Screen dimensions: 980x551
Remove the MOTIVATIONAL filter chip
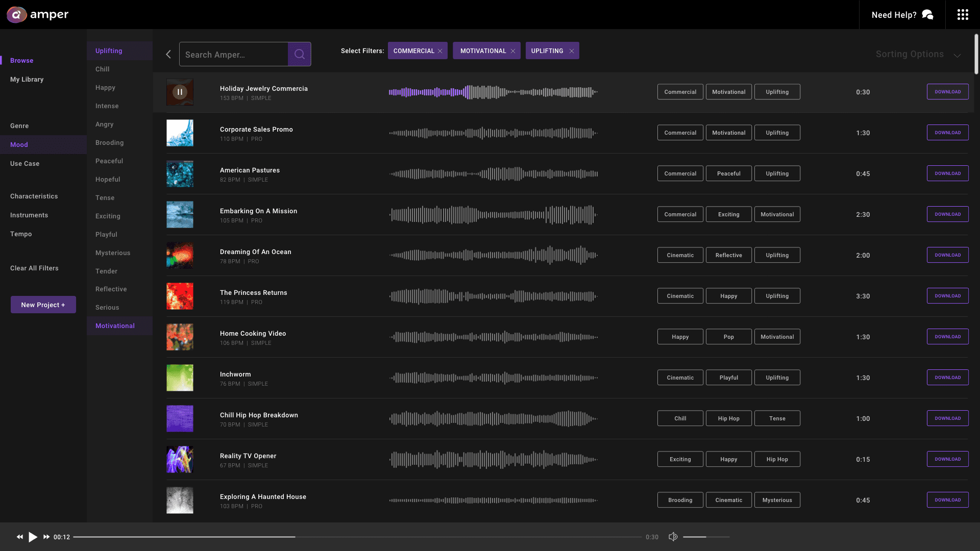513,51
